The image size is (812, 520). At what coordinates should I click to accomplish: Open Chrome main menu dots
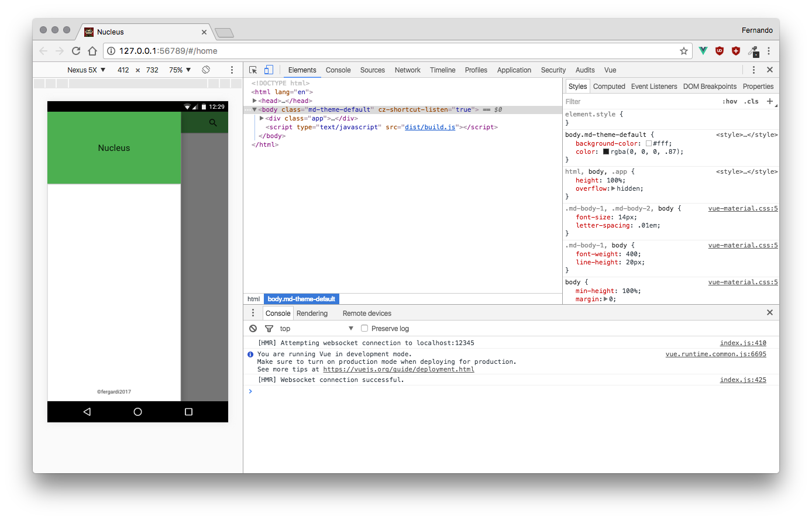[x=769, y=51]
